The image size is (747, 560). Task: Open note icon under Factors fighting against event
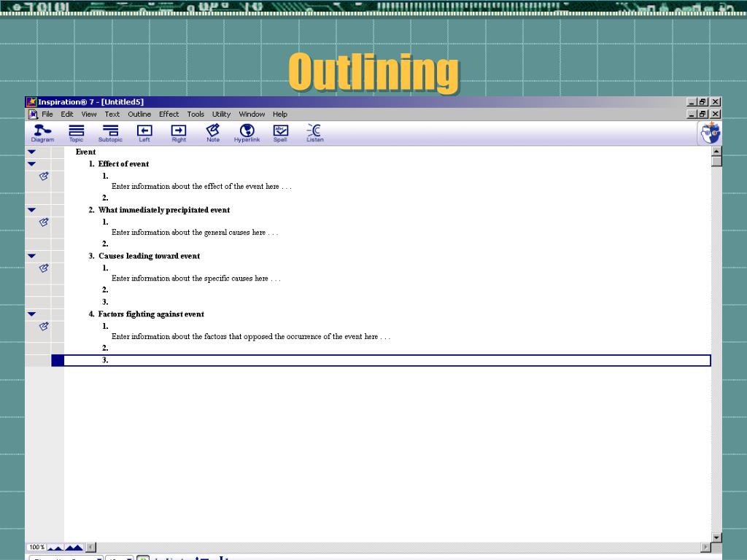pyautogui.click(x=44, y=326)
